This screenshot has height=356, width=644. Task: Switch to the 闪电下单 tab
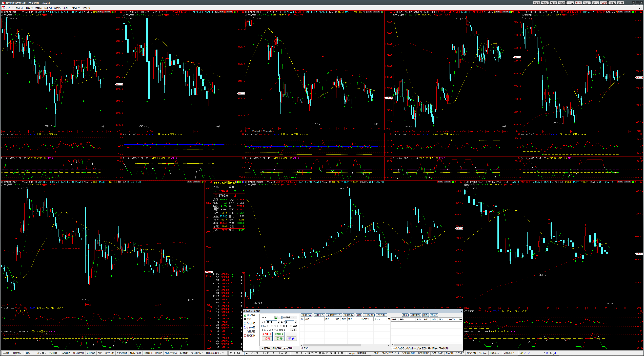pyautogui.click(x=277, y=348)
